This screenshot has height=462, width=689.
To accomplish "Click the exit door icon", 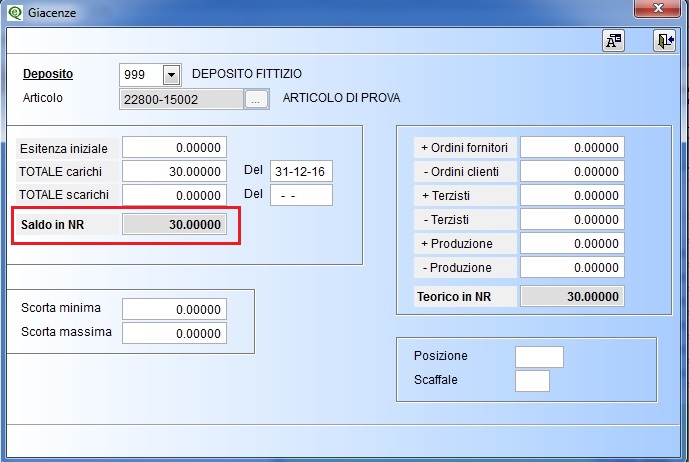I will (x=665, y=40).
